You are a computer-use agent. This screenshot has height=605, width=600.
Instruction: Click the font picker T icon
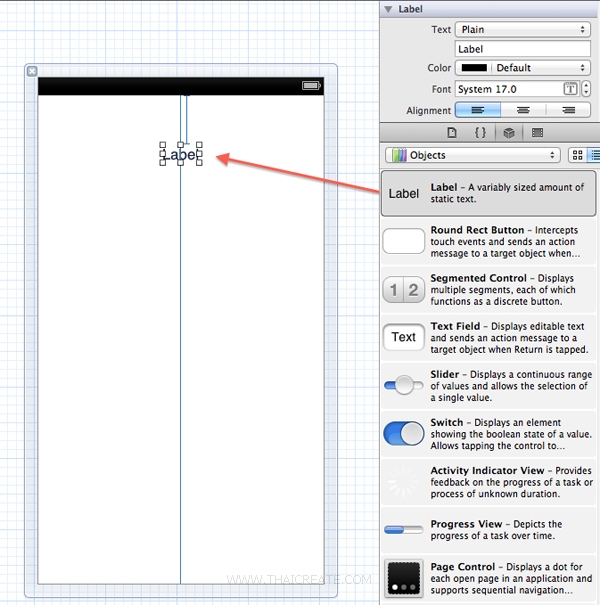click(x=571, y=89)
